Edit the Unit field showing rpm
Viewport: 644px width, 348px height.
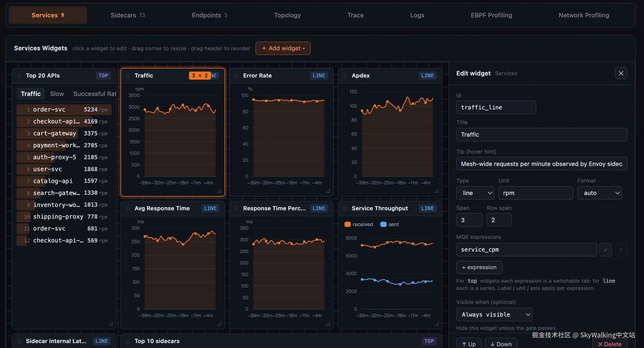tap(536, 193)
